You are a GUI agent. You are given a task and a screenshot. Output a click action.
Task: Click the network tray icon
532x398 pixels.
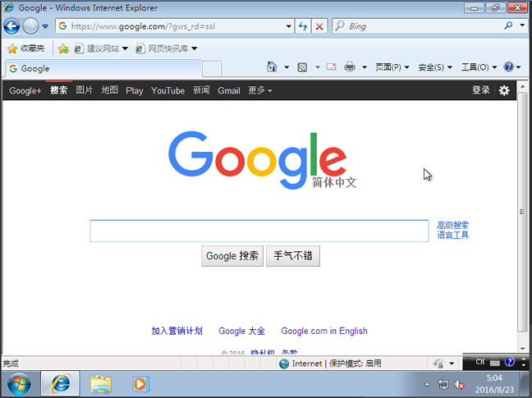443,384
